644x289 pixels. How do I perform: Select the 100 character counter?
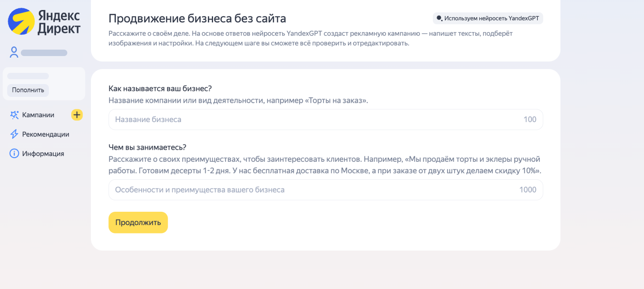(x=530, y=119)
